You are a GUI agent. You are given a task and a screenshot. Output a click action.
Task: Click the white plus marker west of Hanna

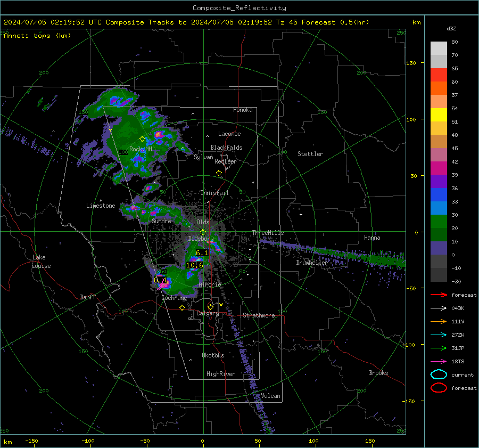point(301,214)
